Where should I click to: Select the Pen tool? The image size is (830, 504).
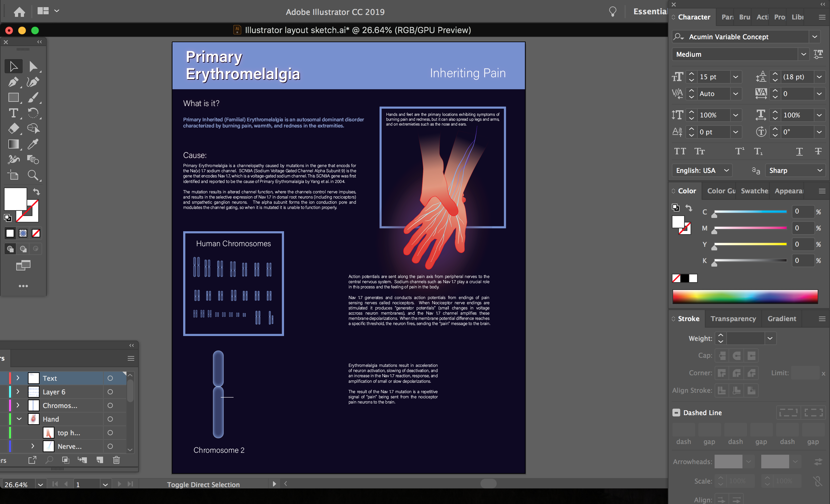click(x=14, y=82)
